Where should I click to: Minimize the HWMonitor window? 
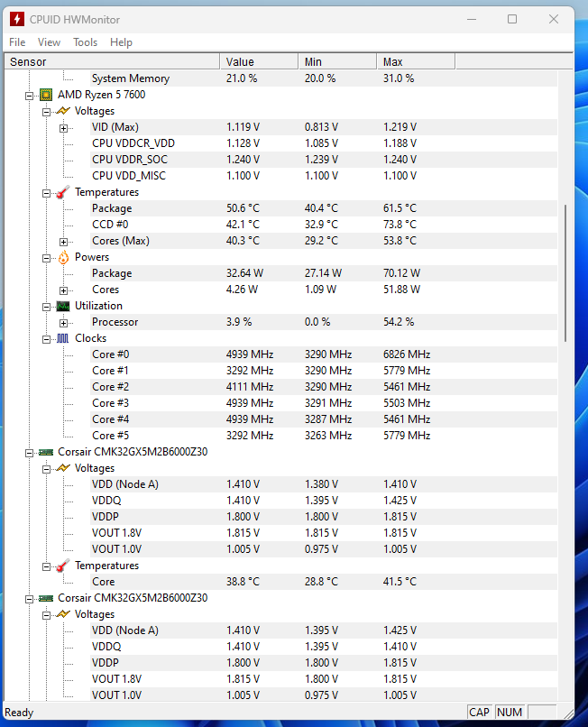coord(472,19)
